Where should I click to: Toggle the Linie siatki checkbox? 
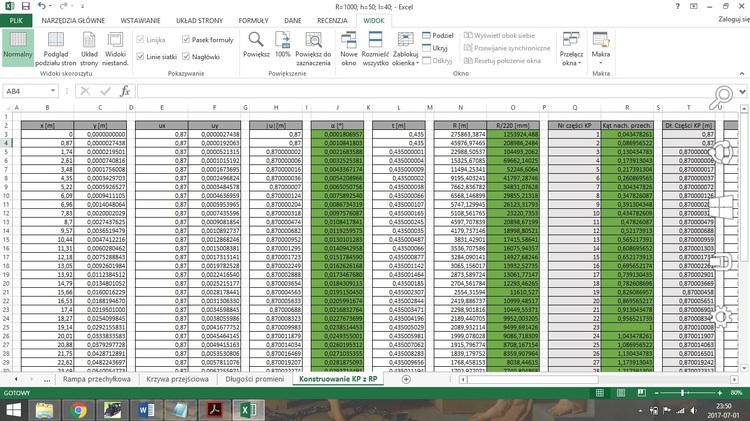140,56
